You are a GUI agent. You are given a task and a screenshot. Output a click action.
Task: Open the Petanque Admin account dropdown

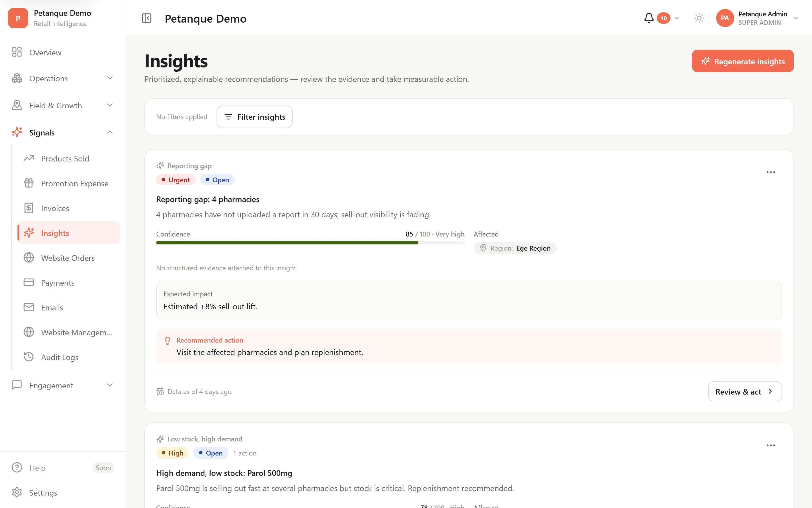[x=796, y=18]
